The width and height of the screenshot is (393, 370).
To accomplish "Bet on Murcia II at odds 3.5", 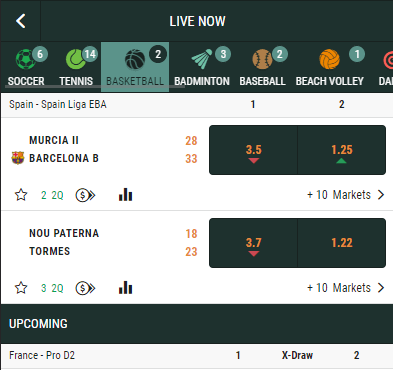I will coord(253,150).
